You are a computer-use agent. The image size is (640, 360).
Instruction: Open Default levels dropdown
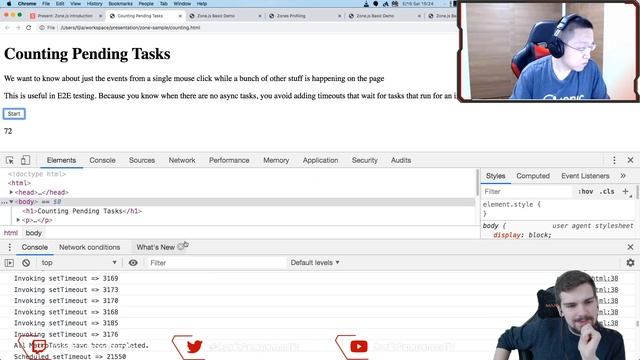pyautogui.click(x=315, y=263)
